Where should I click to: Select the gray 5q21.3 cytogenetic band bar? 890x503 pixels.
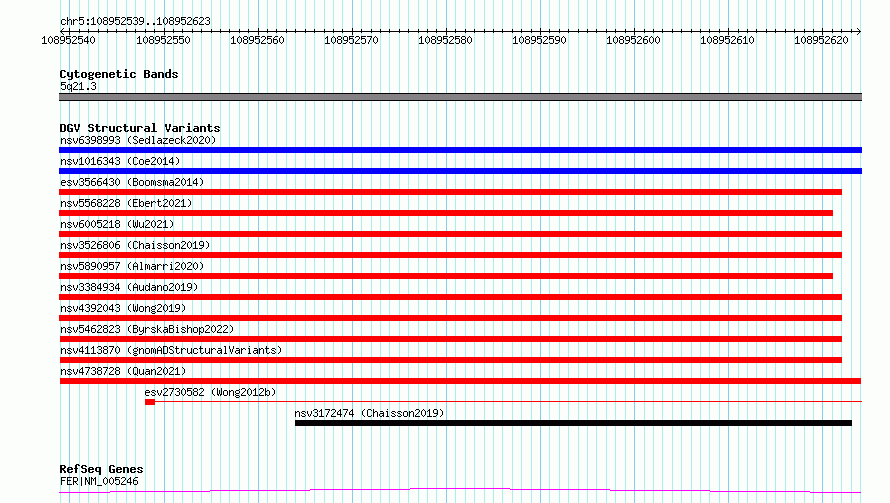pos(460,97)
